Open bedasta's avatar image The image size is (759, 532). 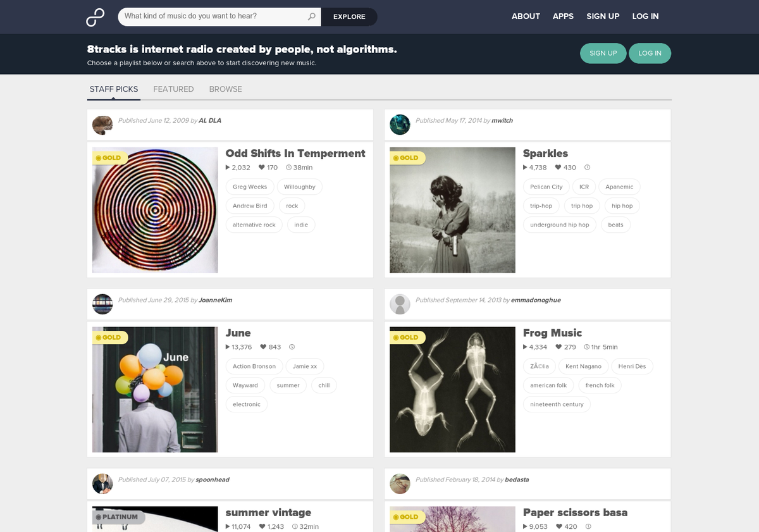[400, 484]
